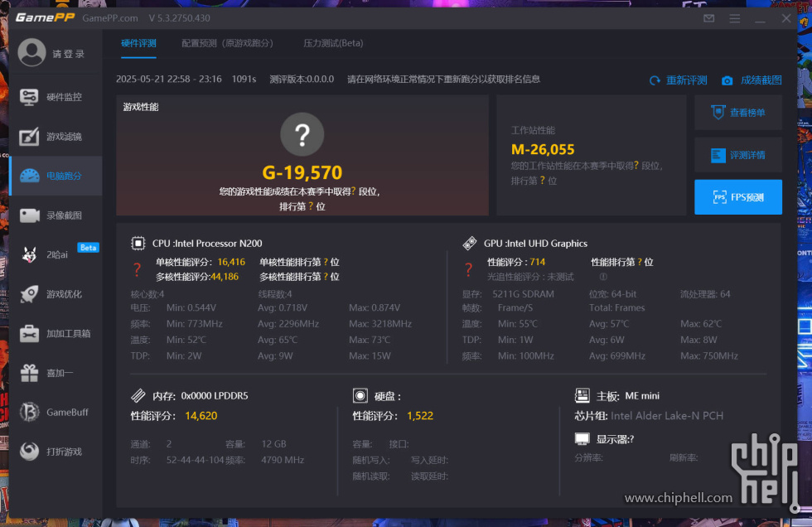Click GPU name Intel UHD Graphics
Image resolution: width=812 pixels, height=527 pixels.
tap(547, 244)
